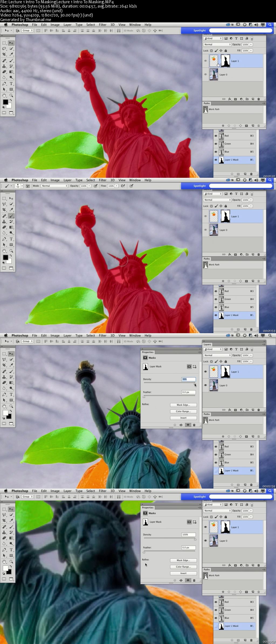Select the Clone Stamp tool in the 00:03:57 frame toolbox
Viewport: 276px width, 644px height.
(x=4, y=532)
